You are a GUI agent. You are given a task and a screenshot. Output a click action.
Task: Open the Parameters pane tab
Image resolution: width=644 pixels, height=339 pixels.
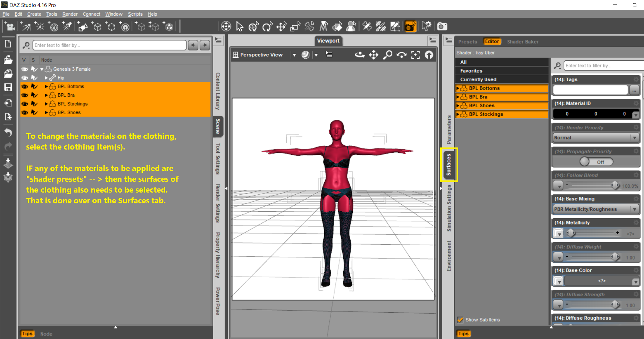point(449,130)
